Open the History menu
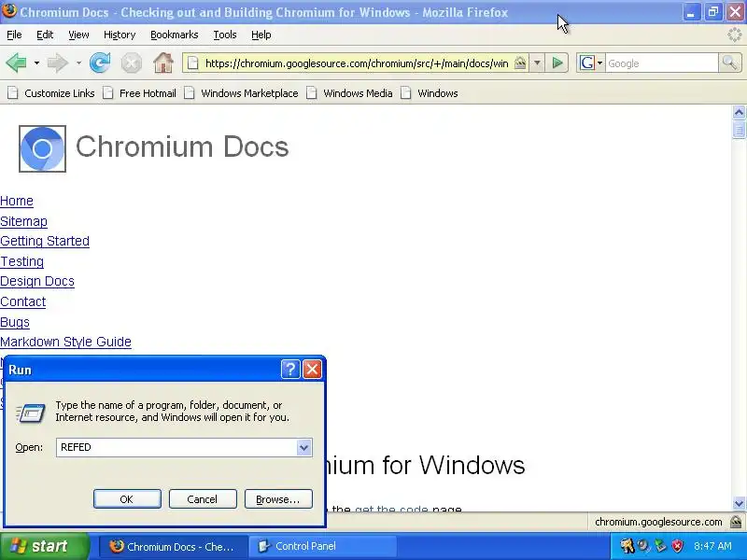747x560 pixels. [x=120, y=35]
